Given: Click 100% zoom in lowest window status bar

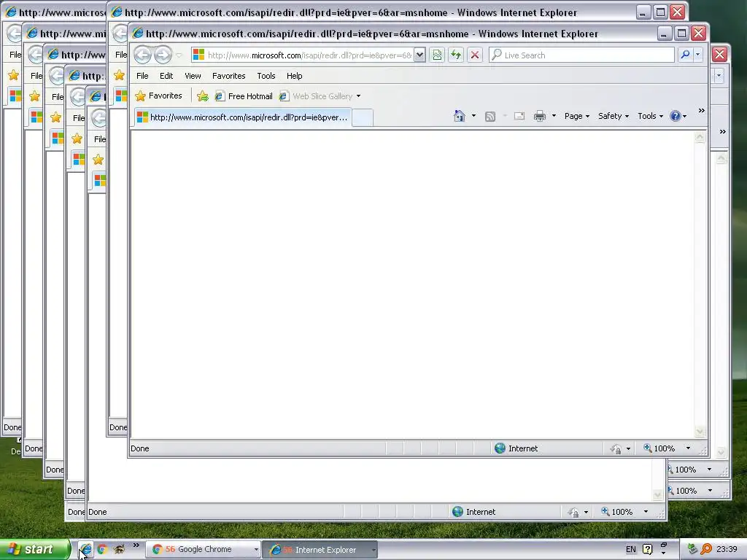Looking at the screenshot, I should pyautogui.click(x=617, y=512).
